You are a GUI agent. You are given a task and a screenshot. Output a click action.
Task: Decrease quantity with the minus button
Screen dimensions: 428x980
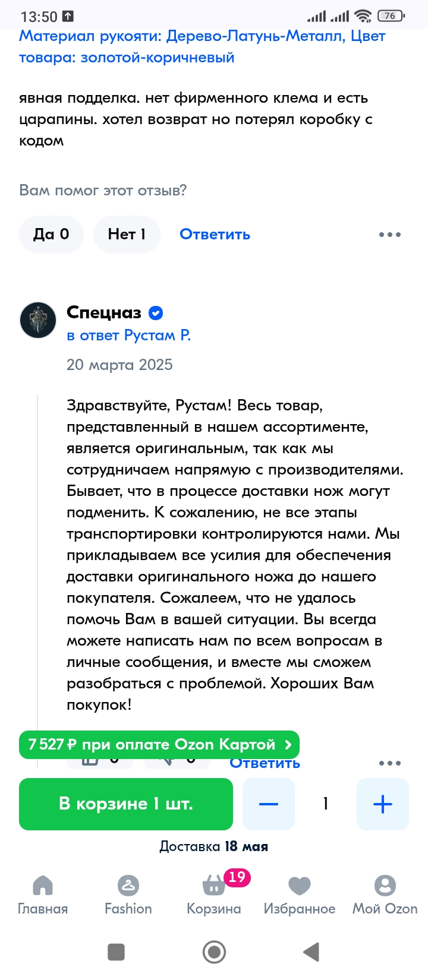pyautogui.click(x=269, y=804)
